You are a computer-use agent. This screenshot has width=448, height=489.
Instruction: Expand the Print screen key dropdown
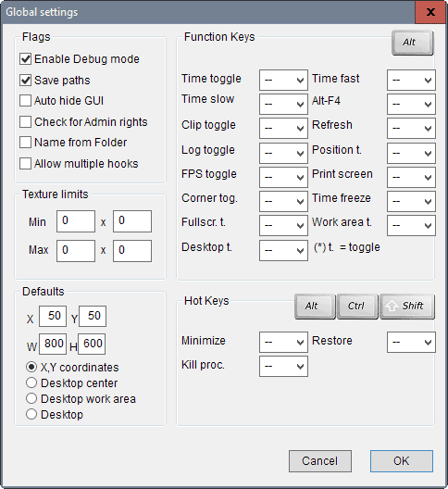click(x=411, y=177)
